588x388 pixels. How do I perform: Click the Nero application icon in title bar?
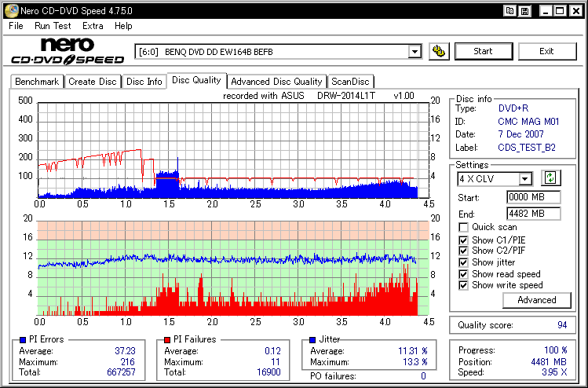11,11
